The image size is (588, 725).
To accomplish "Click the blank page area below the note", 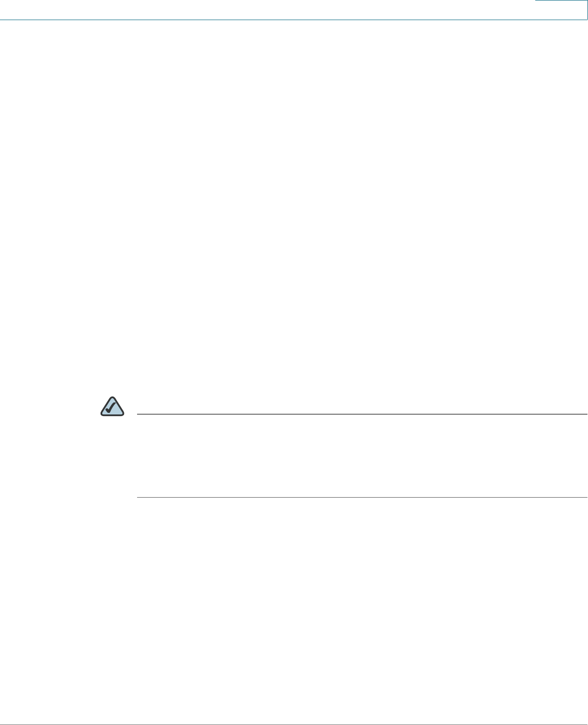I will coord(294,609).
